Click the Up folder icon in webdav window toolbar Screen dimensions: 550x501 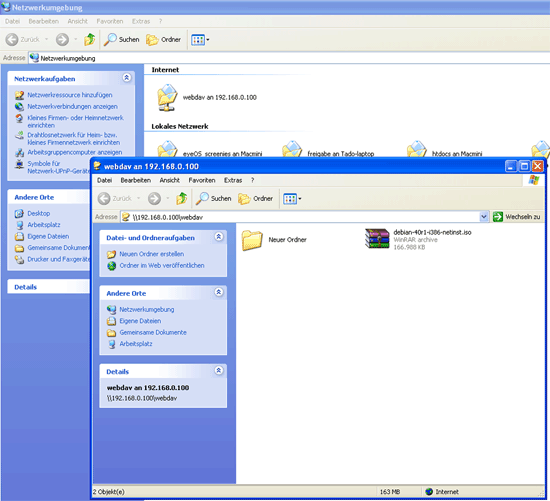click(181, 199)
